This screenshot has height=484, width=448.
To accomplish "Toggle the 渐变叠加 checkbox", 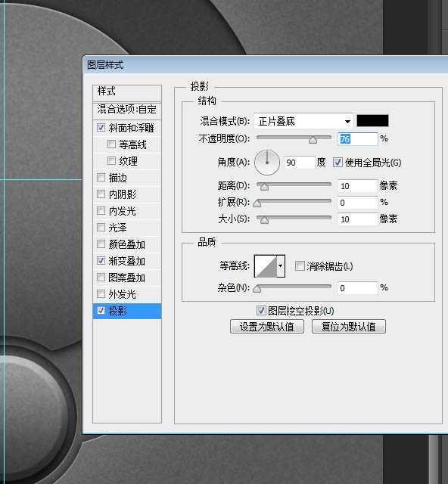I will pos(101,261).
